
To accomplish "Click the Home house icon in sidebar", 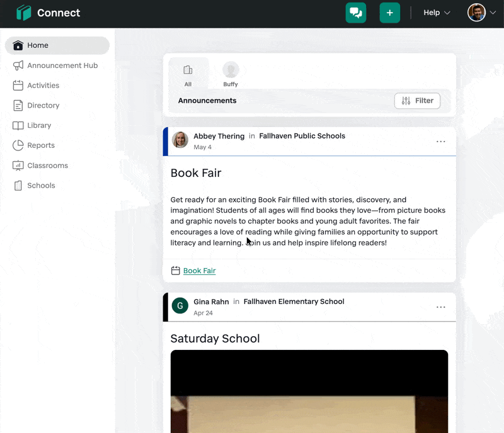I will (x=18, y=45).
